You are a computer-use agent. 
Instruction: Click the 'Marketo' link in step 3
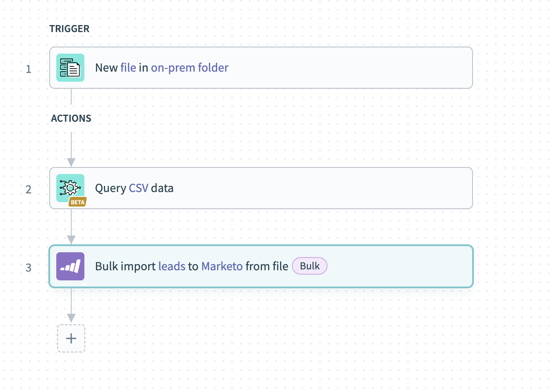pos(222,266)
